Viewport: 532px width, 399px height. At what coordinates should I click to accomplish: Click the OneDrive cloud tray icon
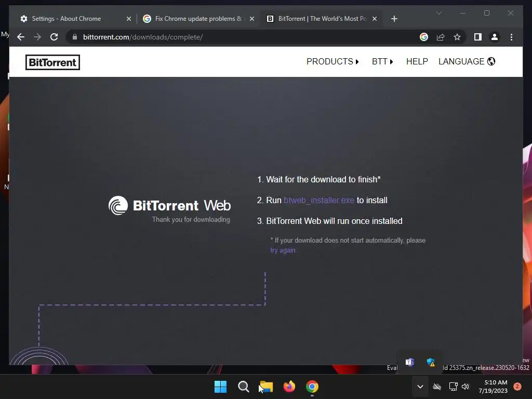coord(437,387)
